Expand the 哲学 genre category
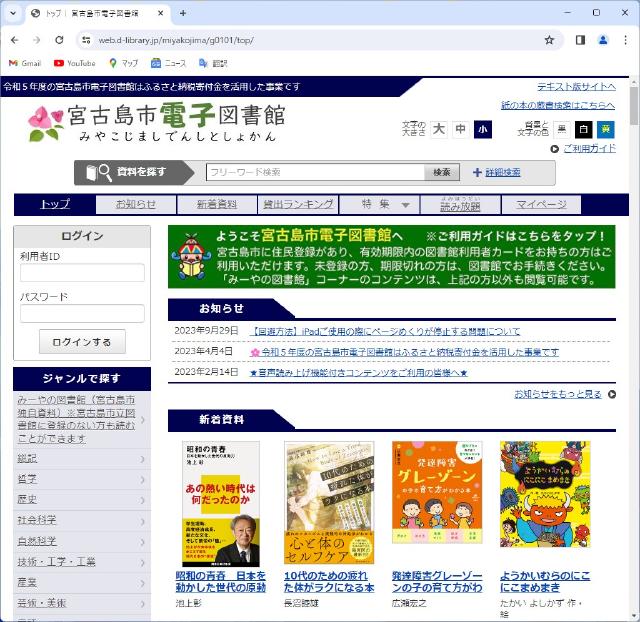The width and height of the screenshot is (640, 622). (82, 479)
